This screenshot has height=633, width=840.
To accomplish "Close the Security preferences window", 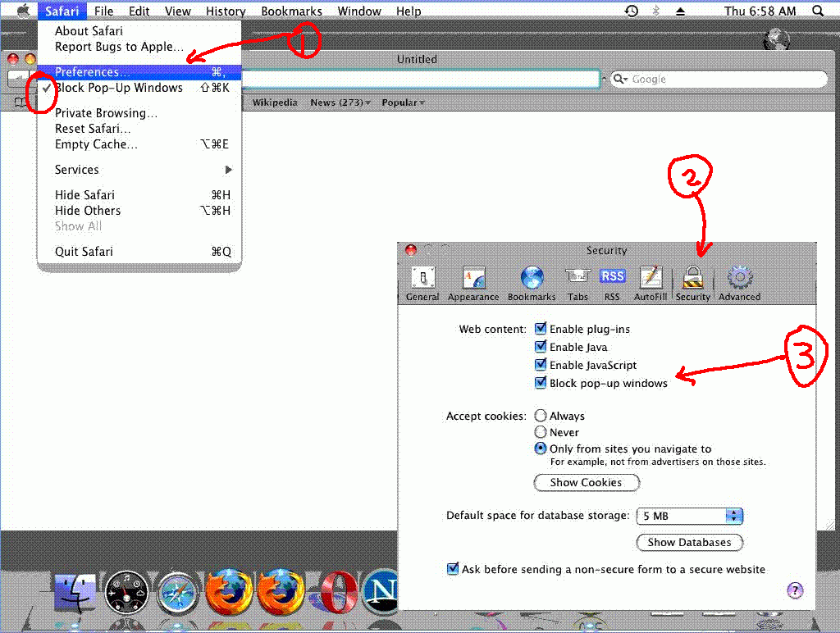I will pos(411,249).
